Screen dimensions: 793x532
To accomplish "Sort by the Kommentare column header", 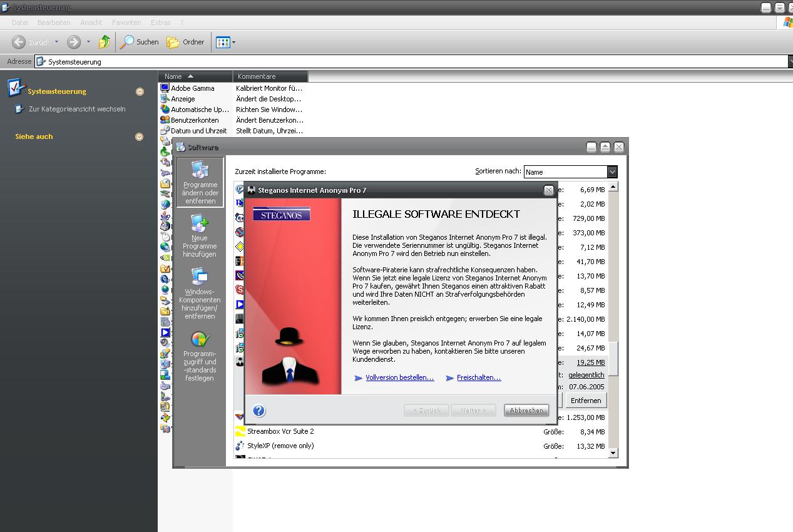I will pyautogui.click(x=270, y=76).
